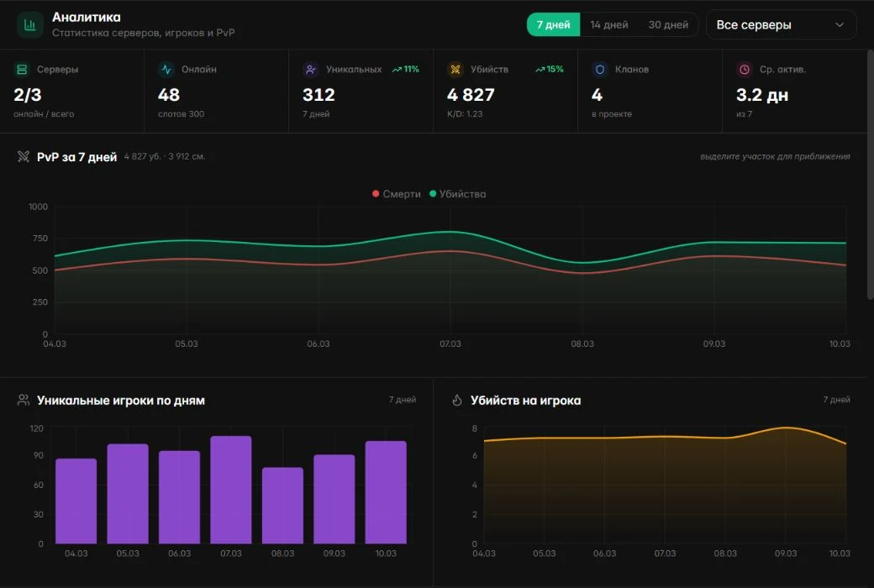874x588 pixels.
Task: Expand server list via chevron arrow
Action: pos(840,25)
